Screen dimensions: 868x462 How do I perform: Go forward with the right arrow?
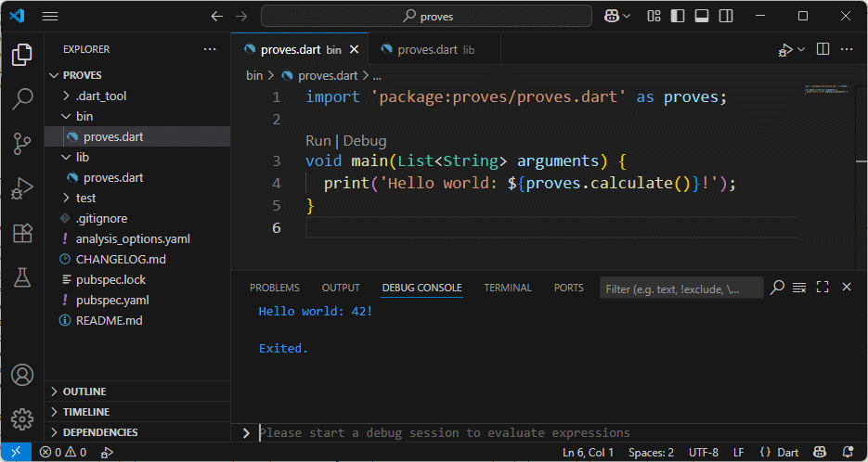pyautogui.click(x=240, y=16)
